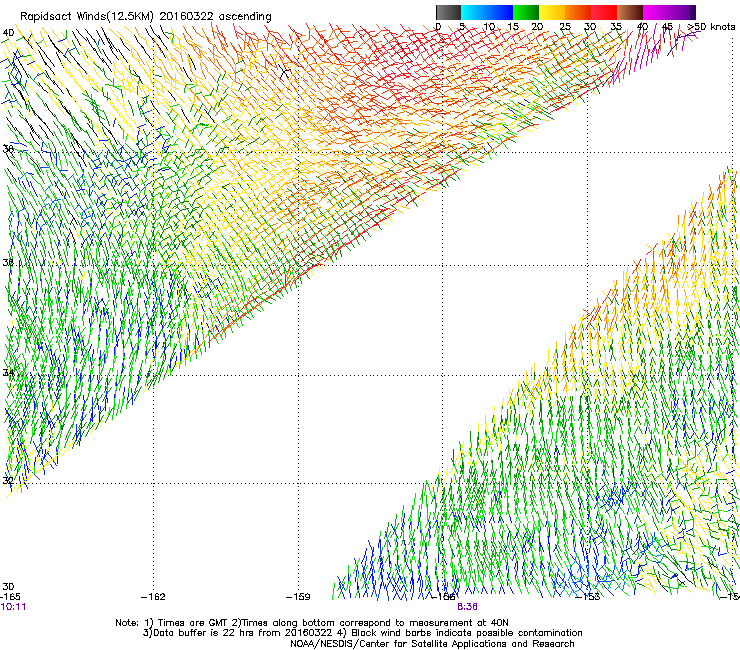This screenshot has height=650, width=740.
Task: Click the '>50 knots' legend label
Action: click(x=711, y=27)
